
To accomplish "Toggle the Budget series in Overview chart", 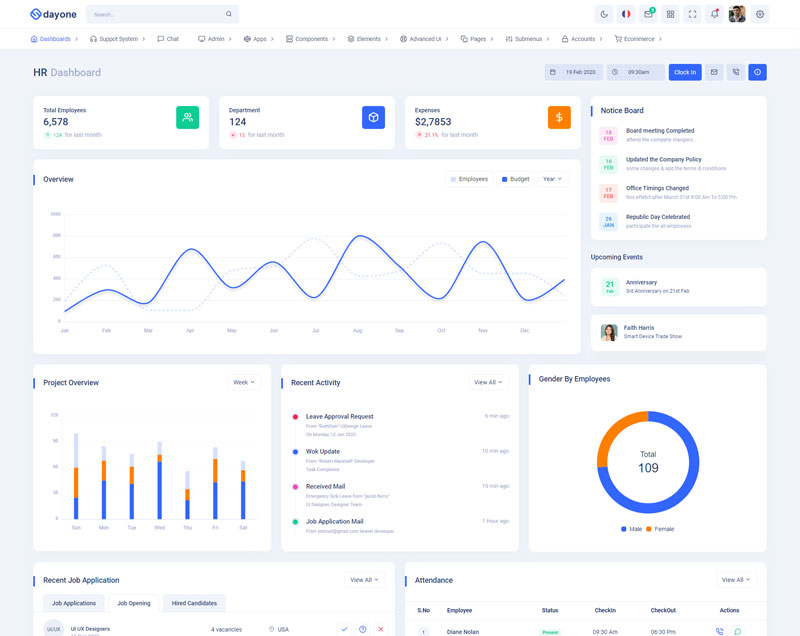I will (x=516, y=179).
